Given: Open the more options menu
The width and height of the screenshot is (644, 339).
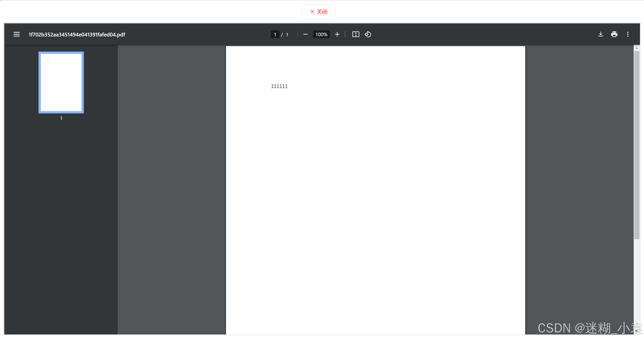Looking at the screenshot, I should point(628,34).
